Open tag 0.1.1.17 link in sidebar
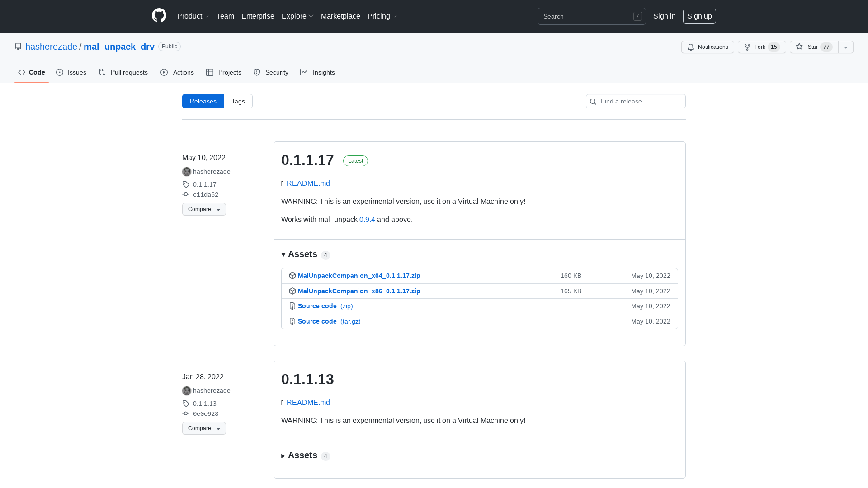Screen dimensions: 868x488 (205, 184)
